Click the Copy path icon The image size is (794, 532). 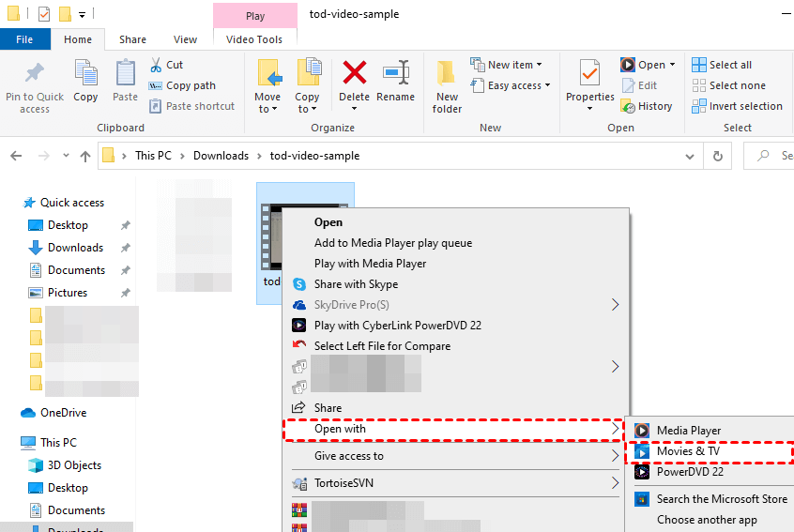coord(155,85)
